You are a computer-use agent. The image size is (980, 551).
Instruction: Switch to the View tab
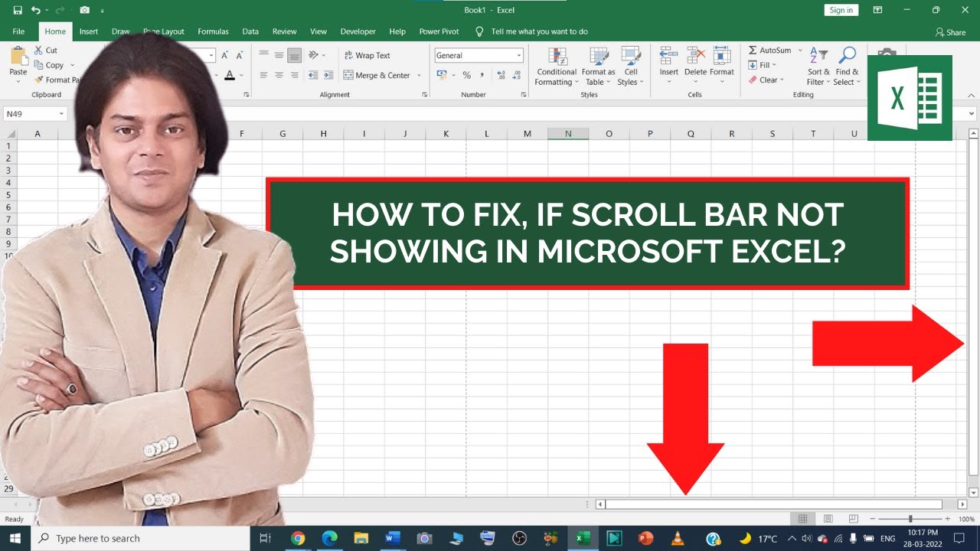click(x=318, y=31)
